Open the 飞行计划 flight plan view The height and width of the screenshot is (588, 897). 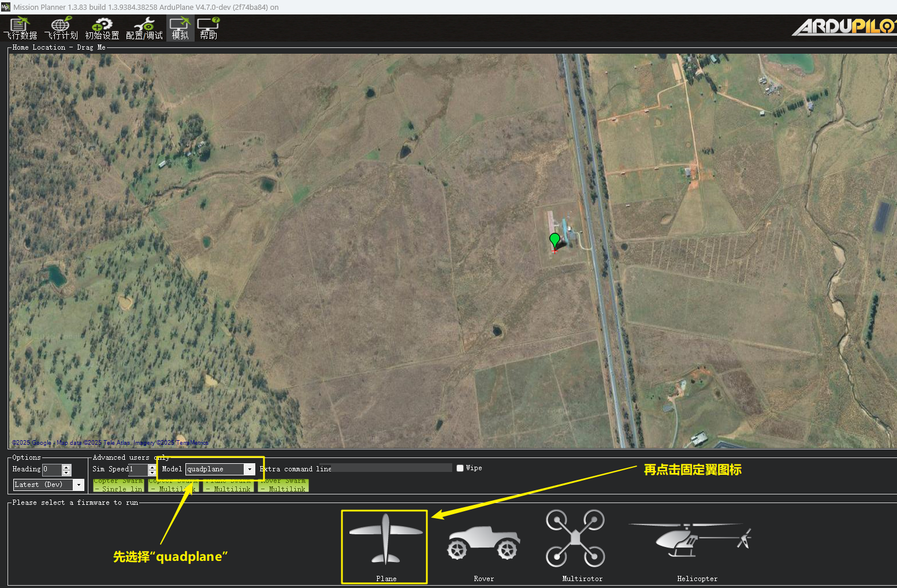(61, 28)
